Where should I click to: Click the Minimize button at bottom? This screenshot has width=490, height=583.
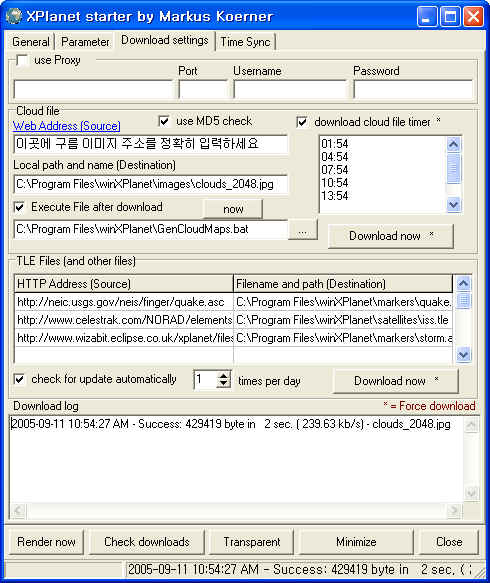point(356,542)
